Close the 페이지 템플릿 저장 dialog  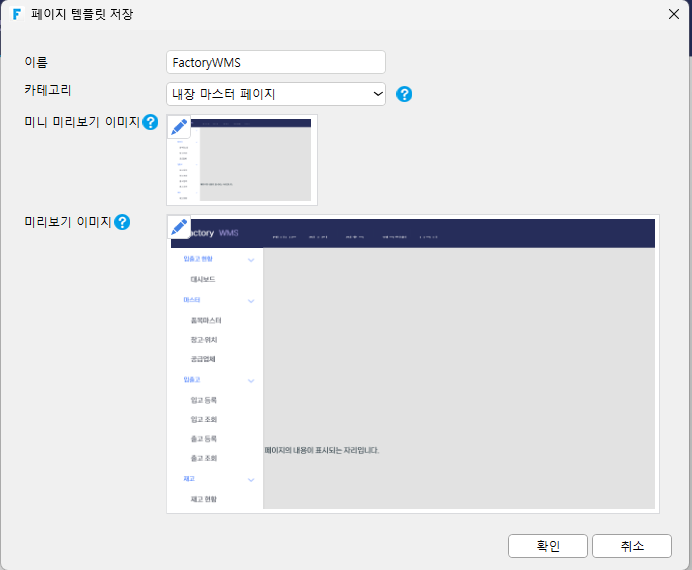point(673,14)
